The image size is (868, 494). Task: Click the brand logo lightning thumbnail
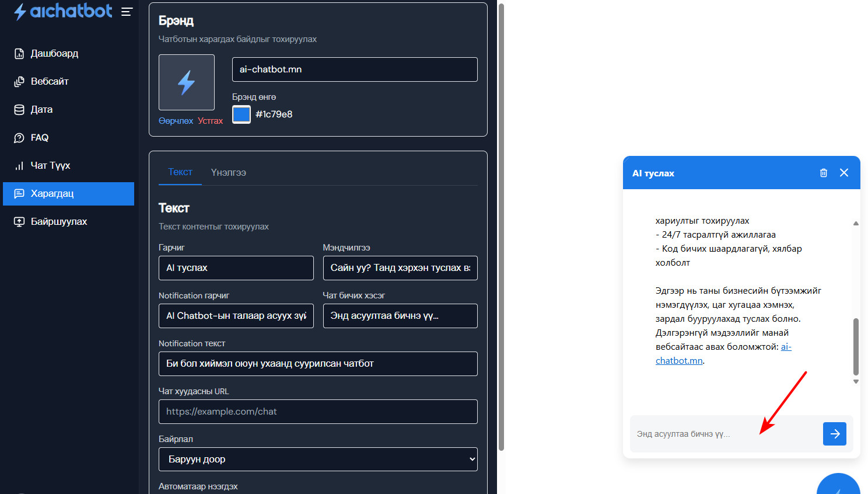[x=187, y=82]
